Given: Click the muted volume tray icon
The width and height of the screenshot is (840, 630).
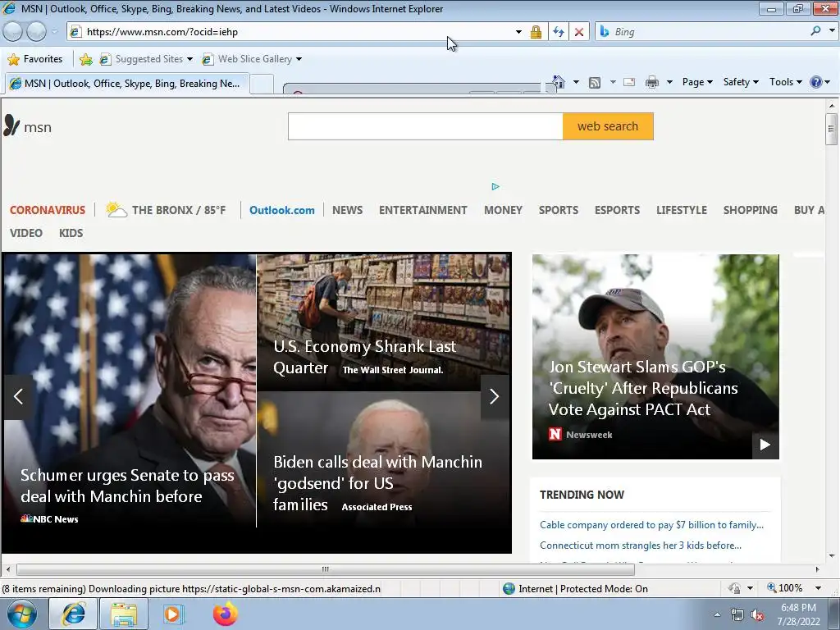Looking at the screenshot, I should click(757, 615).
